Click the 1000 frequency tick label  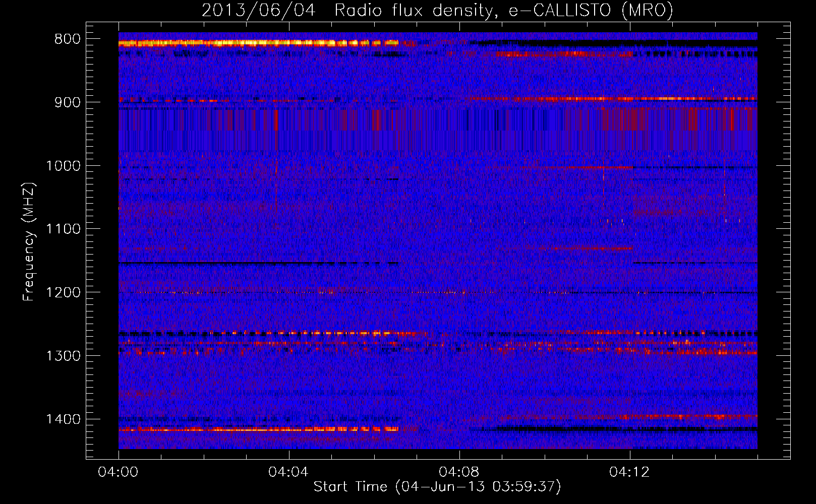(63, 166)
